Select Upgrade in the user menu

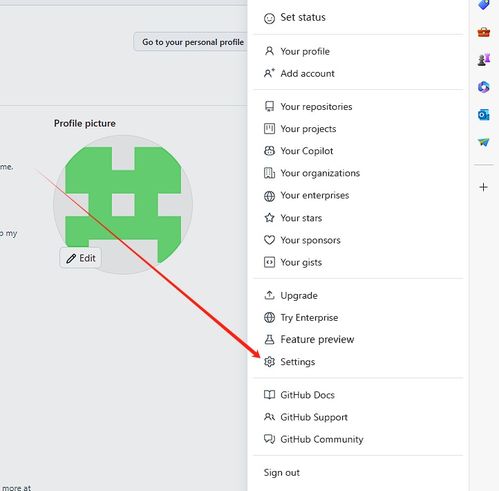358,295
